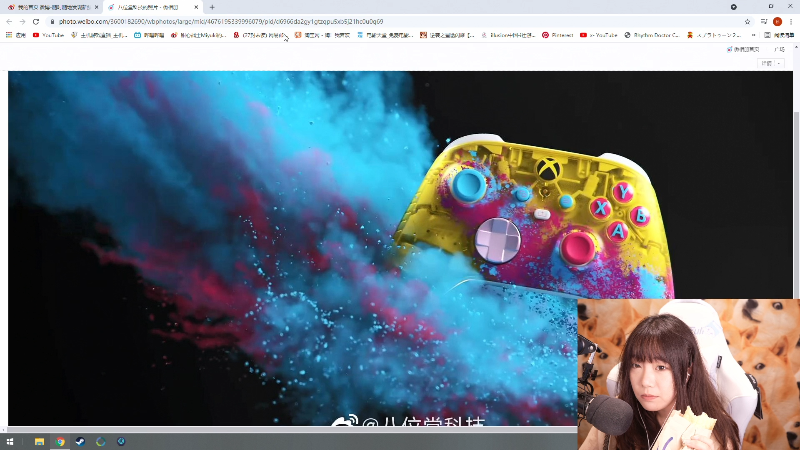The image size is (800, 450).
Task: Open the Splatoon bookmark with Mario icon
Action: [714, 35]
